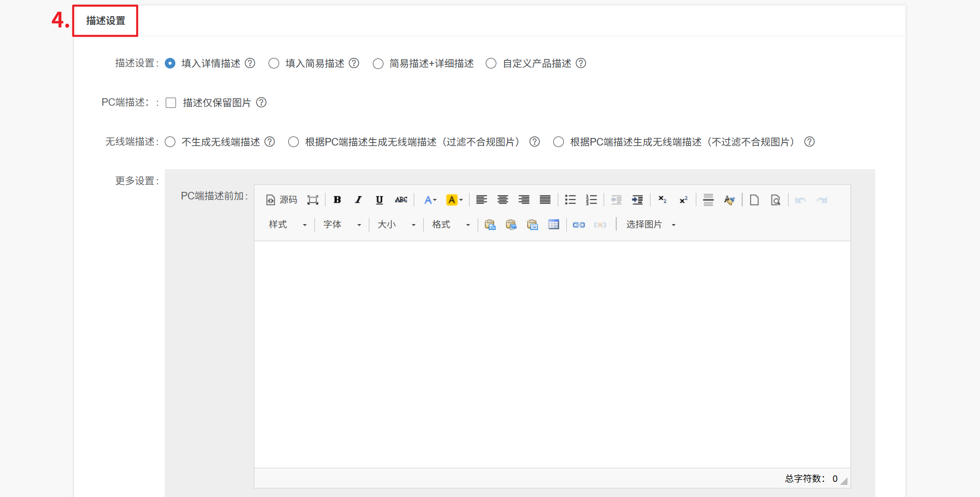
Task: Select the 不生成无线端描述 radio option
Action: coord(170,142)
